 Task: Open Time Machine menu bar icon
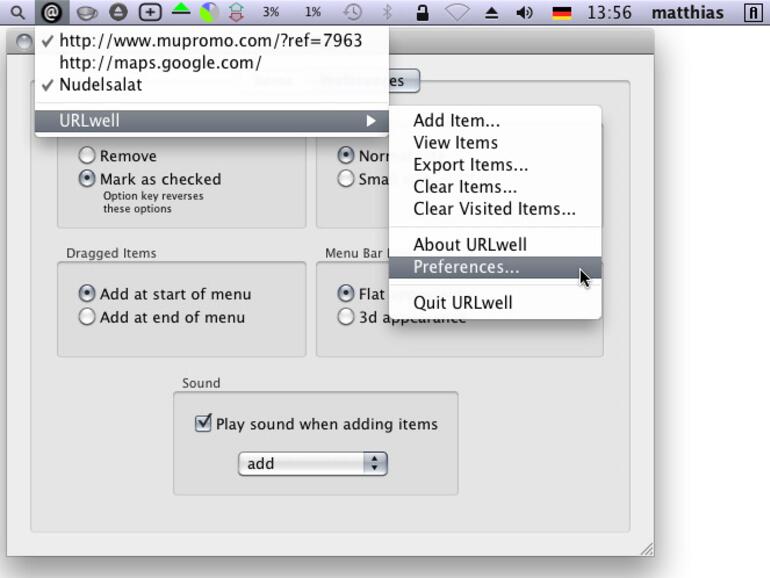click(x=353, y=13)
